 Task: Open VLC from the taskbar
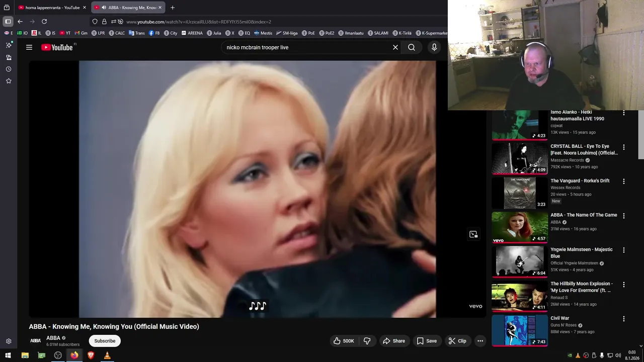[x=107, y=355]
